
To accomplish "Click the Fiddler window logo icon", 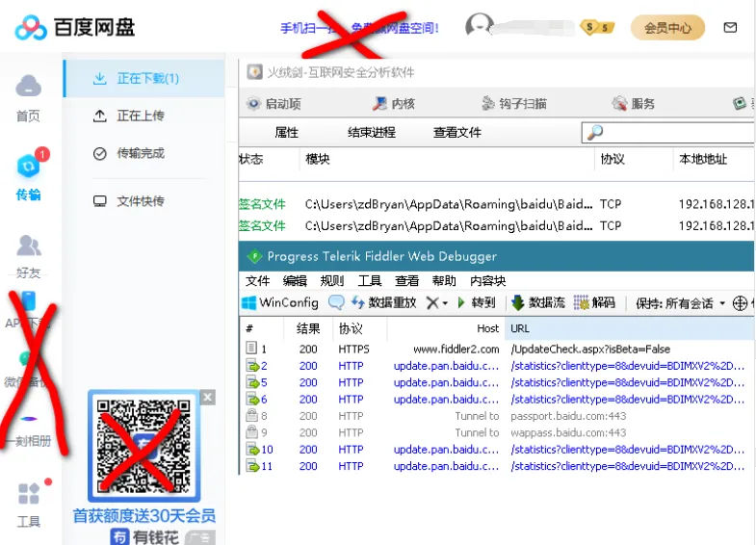I will pos(254,256).
